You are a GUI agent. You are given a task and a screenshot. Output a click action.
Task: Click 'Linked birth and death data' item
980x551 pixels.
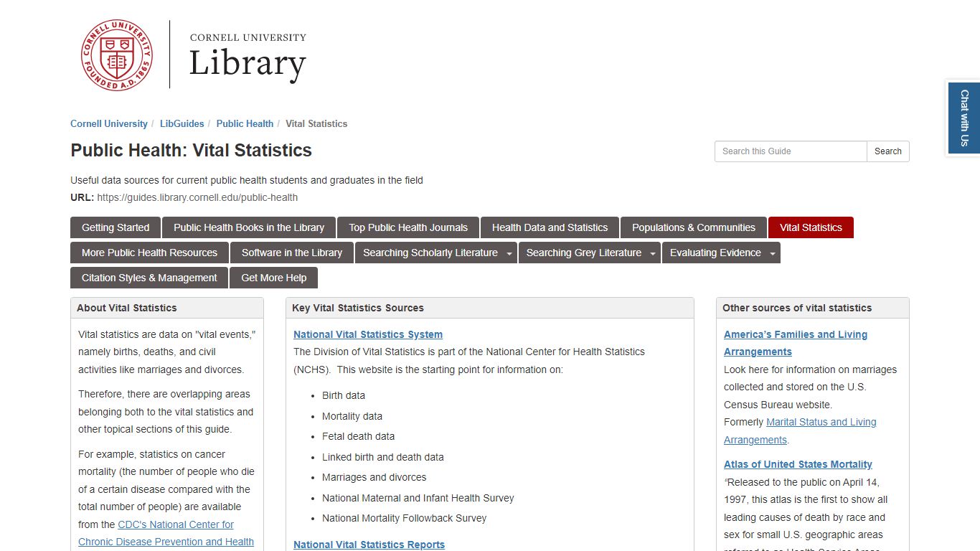(383, 457)
